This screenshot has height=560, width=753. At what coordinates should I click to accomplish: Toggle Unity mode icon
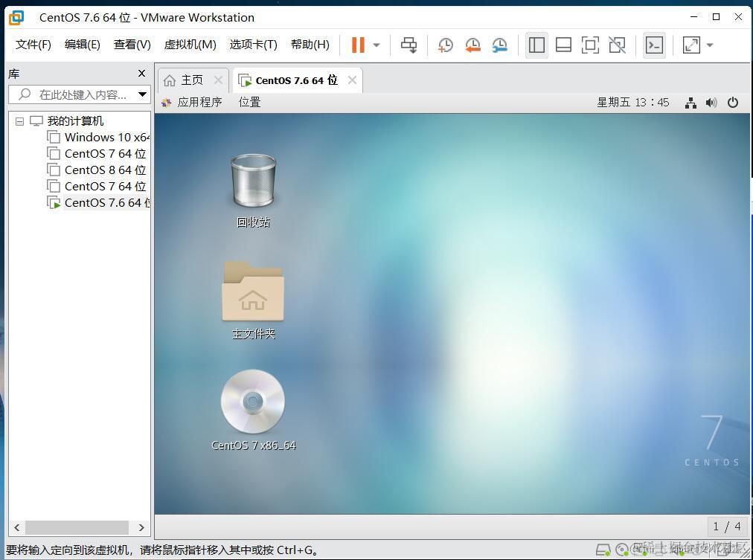point(617,45)
